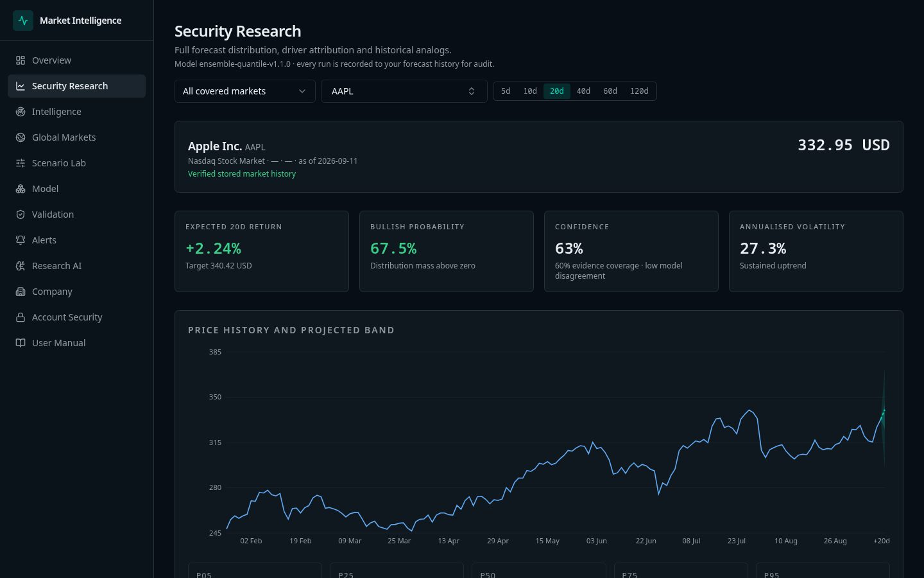
Task: Open Research AI page
Action: tap(76, 266)
